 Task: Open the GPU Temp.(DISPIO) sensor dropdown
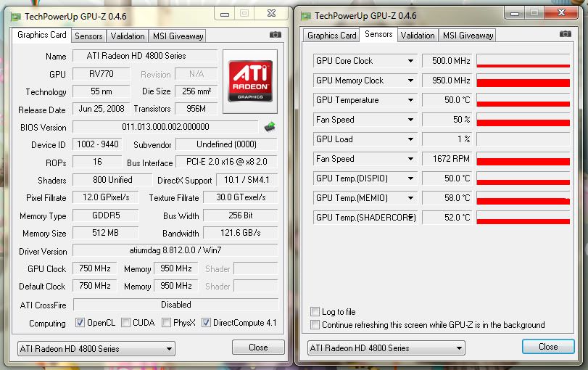coord(410,178)
